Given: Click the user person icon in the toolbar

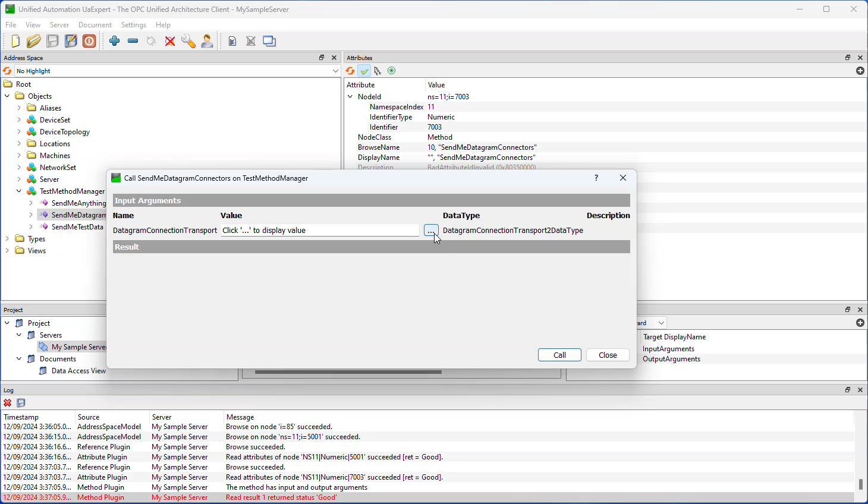Looking at the screenshot, I should click(207, 41).
